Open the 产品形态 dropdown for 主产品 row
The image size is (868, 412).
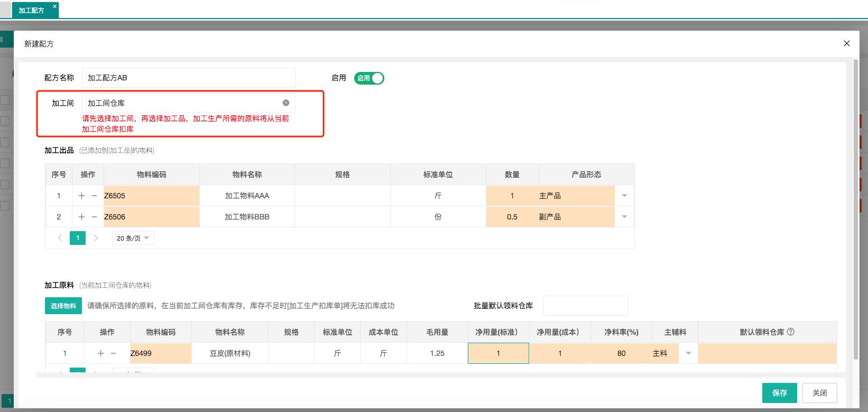pyautogui.click(x=624, y=196)
